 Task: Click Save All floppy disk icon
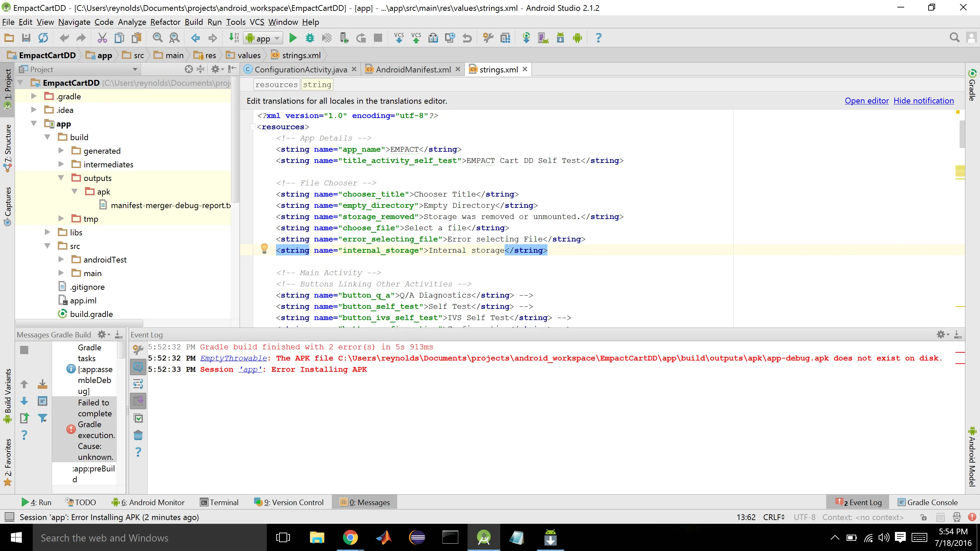tap(26, 38)
